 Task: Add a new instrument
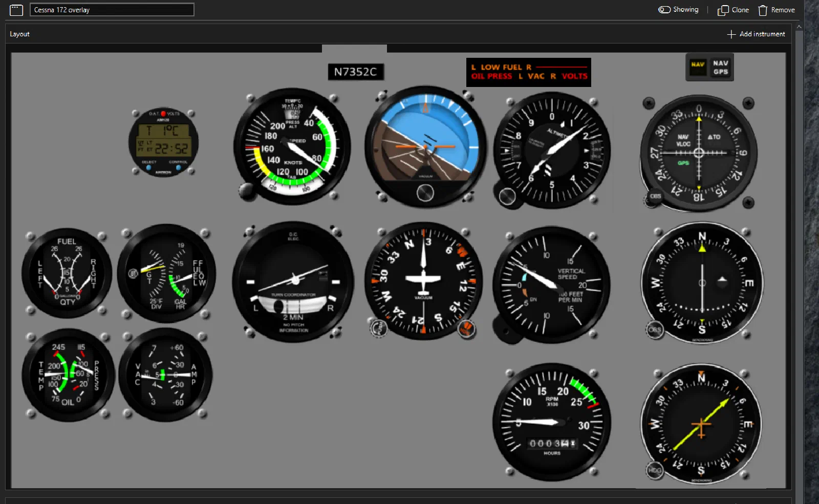tap(756, 34)
